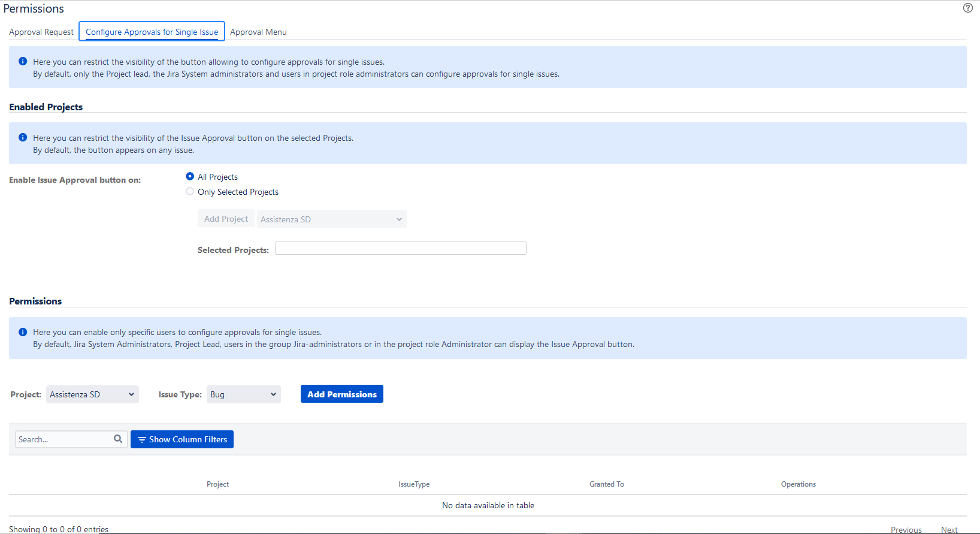Sort table by Granted To column
980x534 pixels.
point(606,484)
